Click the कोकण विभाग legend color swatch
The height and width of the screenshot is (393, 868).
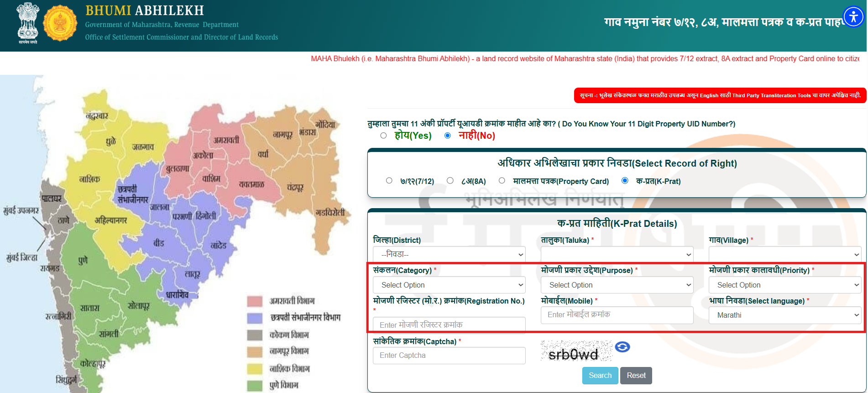255,335
